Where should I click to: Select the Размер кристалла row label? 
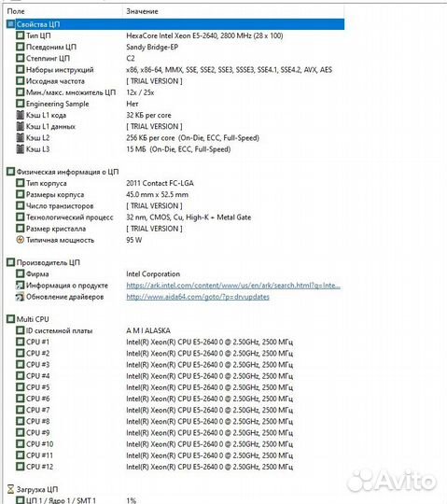click(x=56, y=229)
